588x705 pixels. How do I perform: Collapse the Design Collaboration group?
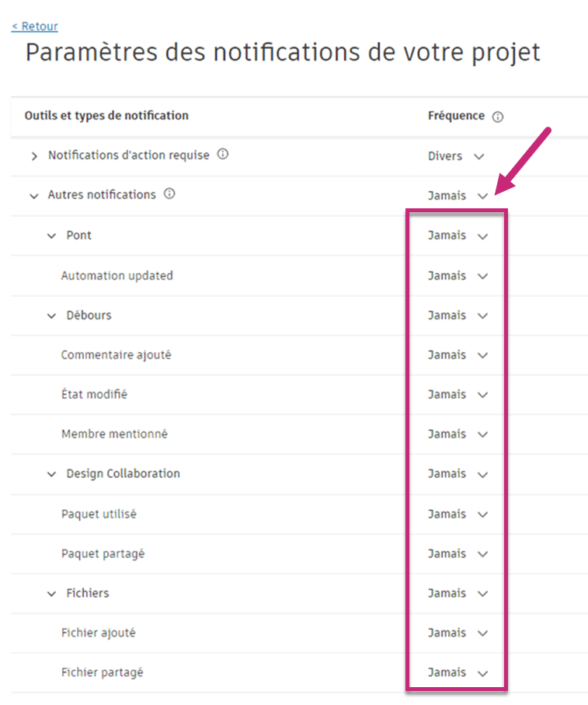click(x=52, y=474)
